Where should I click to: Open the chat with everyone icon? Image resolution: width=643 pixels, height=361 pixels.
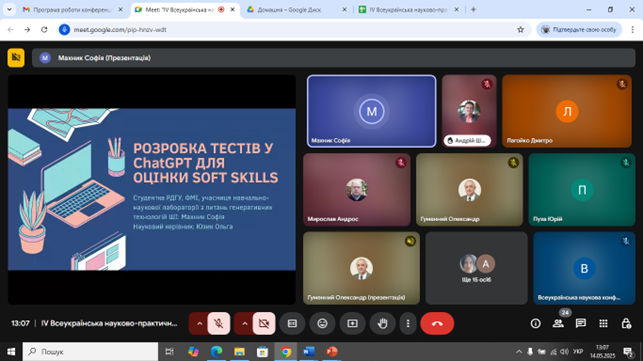(581, 323)
